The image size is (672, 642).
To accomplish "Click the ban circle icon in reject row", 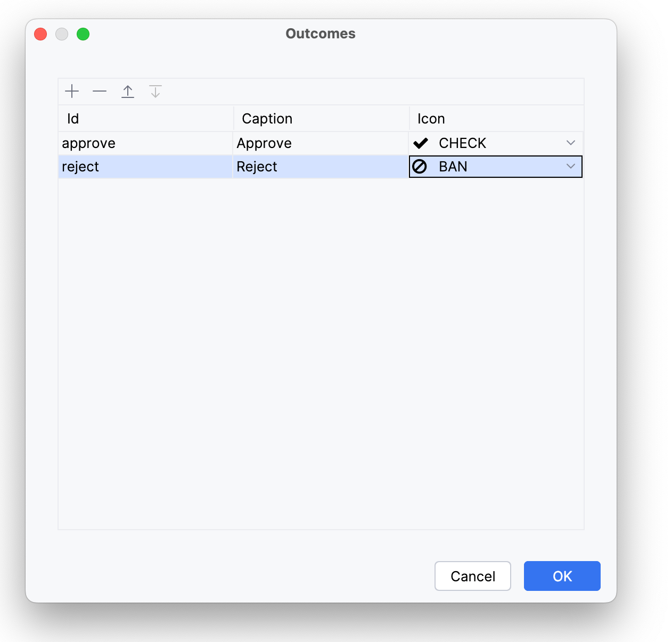I will pos(420,167).
